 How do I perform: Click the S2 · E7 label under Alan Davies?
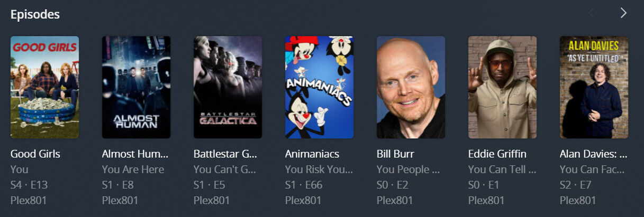(x=576, y=185)
